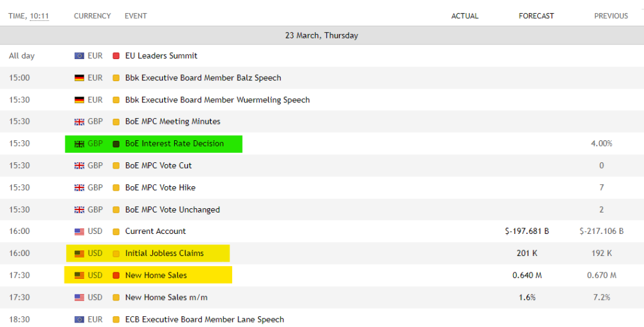Image resolution: width=644 pixels, height=327 pixels.
Task: Click the EU flag beside Lane Speech event
Action: 79,319
